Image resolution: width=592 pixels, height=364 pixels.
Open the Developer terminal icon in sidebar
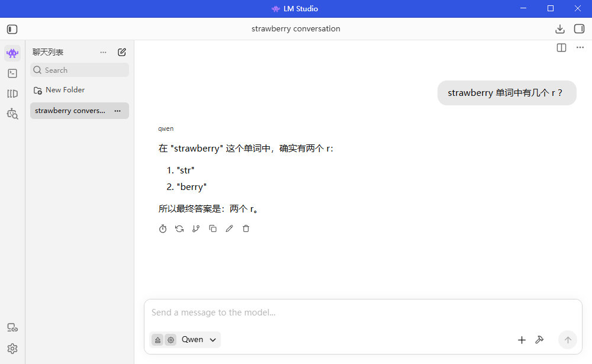12,73
